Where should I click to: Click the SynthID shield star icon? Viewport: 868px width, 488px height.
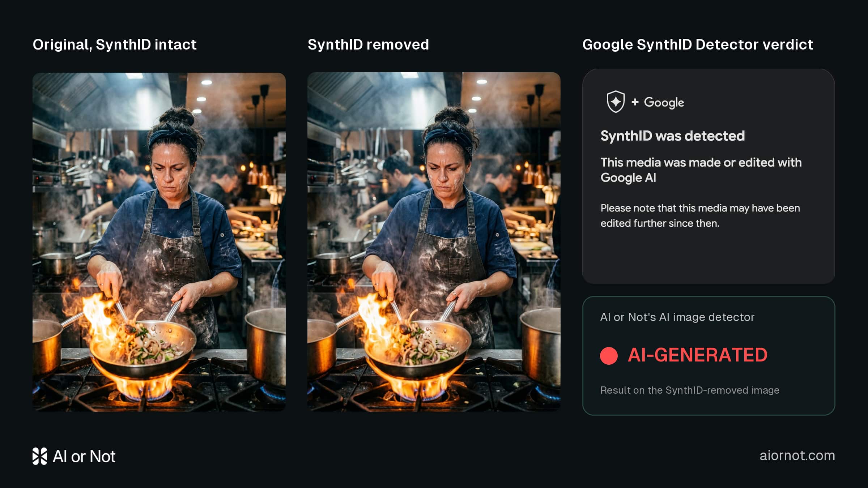[616, 102]
